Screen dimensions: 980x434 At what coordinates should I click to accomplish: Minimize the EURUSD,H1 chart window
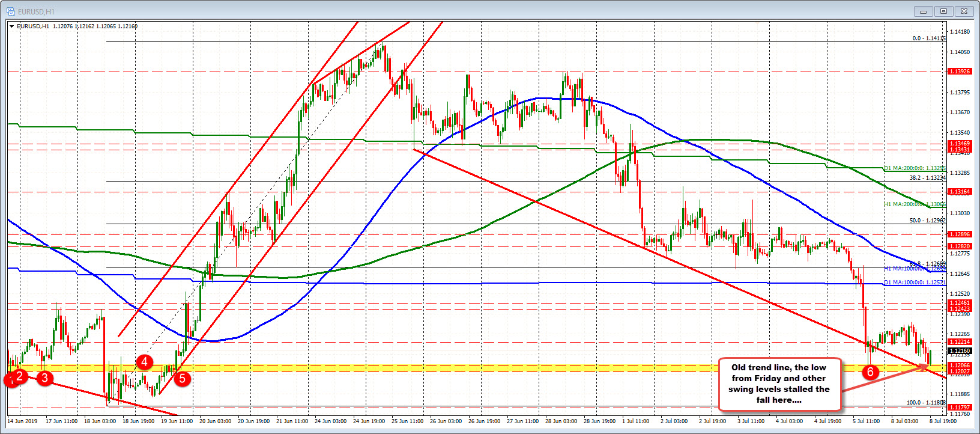click(x=924, y=11)
